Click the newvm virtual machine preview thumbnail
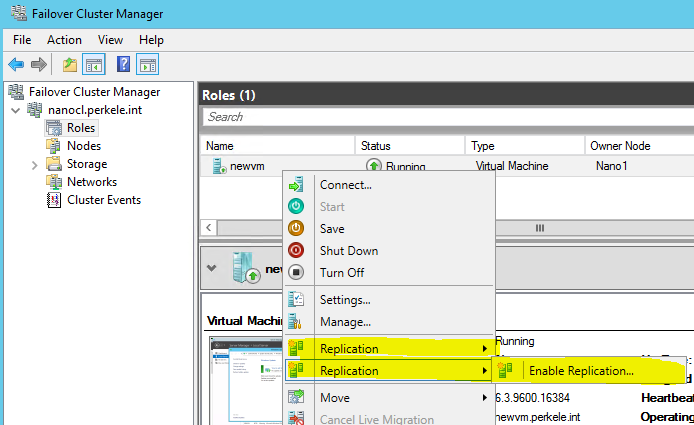Screen dimensions: 694x425 click(x=246, y=381)
